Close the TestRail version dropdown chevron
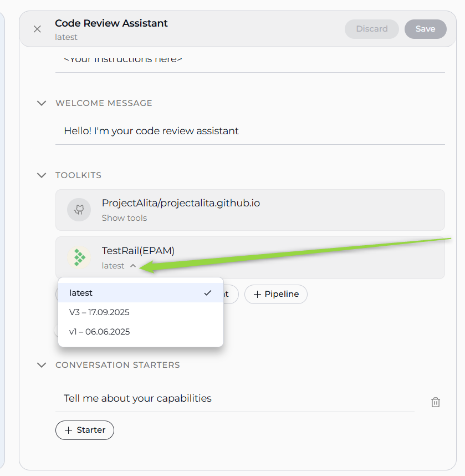465x476 pixels. point(133,266)
